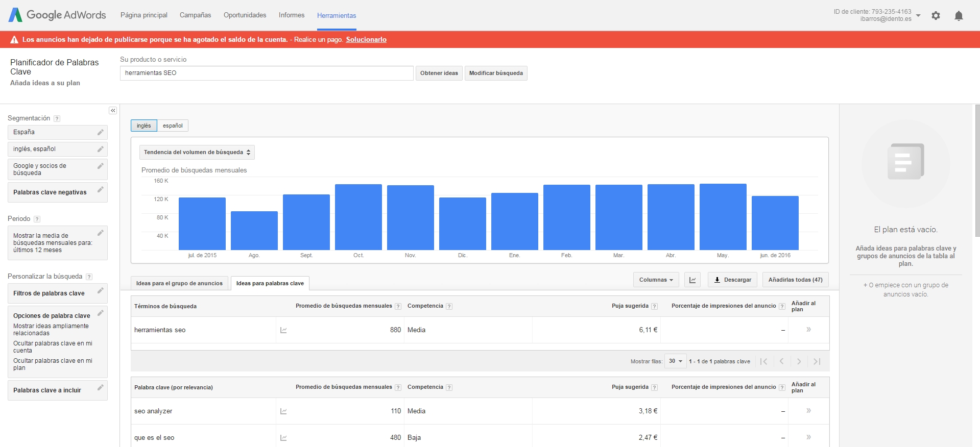
Task: Add seo analyzer to plan arrow
Action: [x=809, y=411]
